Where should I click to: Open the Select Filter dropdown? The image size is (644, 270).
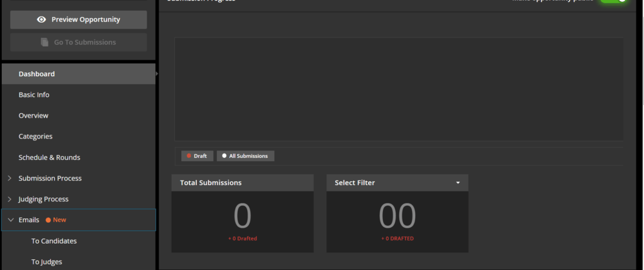(x=397, y=183)
